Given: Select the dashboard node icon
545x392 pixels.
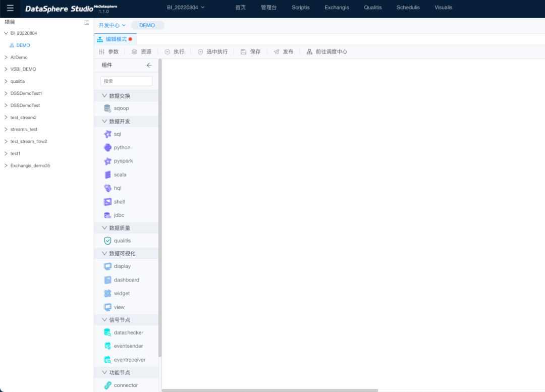Looking at the screenshot, I should tap(107, 280).
